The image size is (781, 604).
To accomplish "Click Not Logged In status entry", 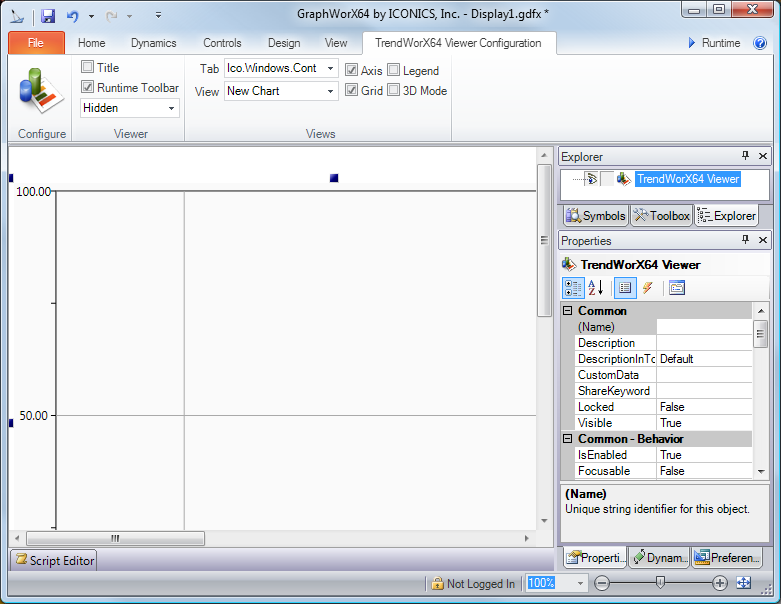I will pos(473,583).
